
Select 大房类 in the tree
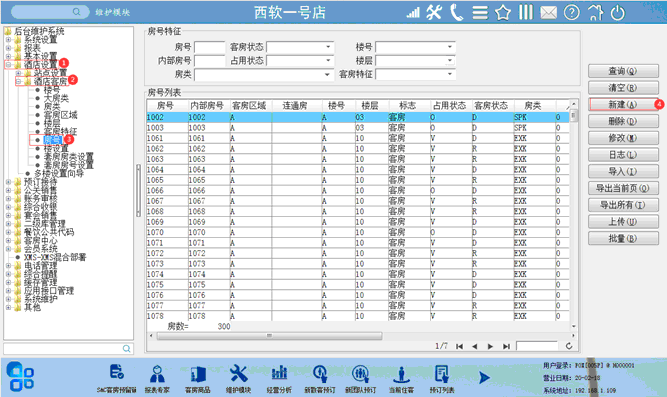coord(56,98)
